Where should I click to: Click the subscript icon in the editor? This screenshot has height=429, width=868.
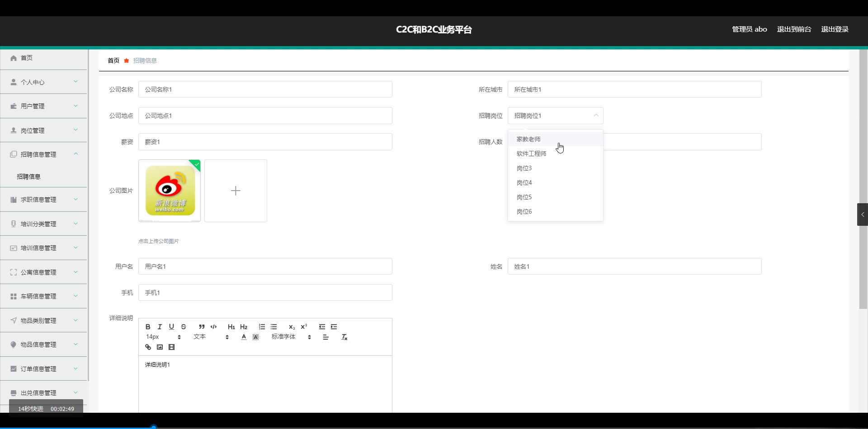(x=292, y=327)
